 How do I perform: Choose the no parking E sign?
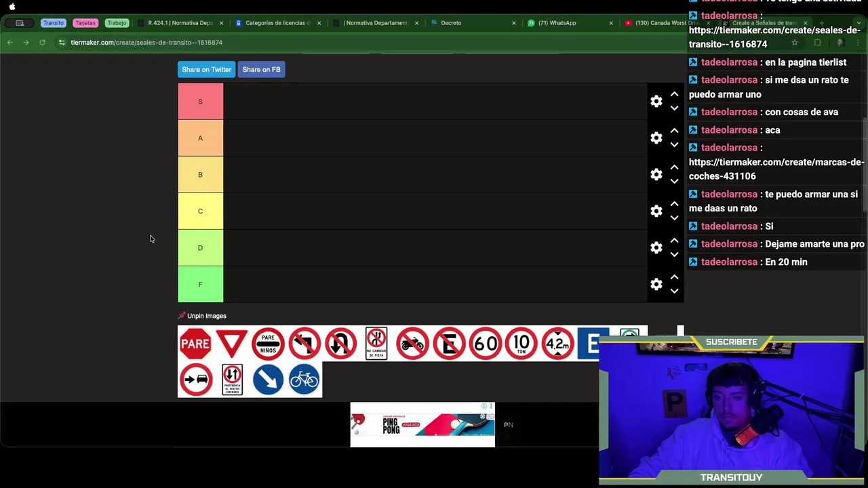(449, 344)
